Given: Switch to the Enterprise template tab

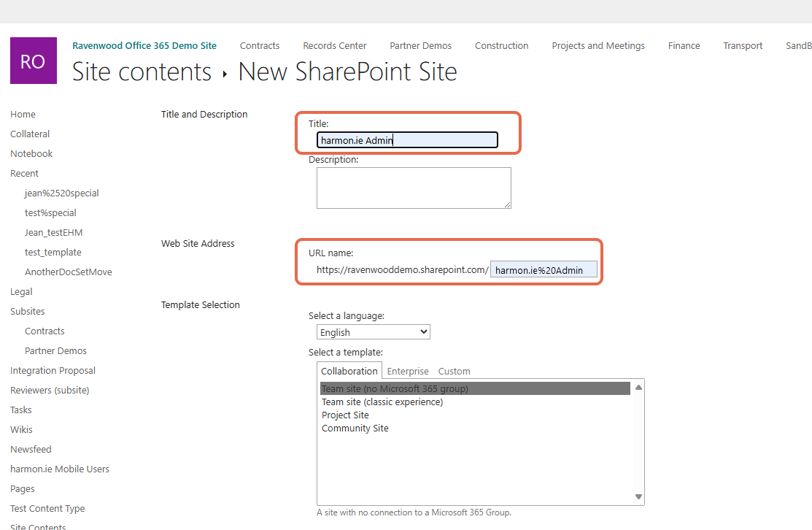Looking at the screenshot, I should [x=408, y=371].
